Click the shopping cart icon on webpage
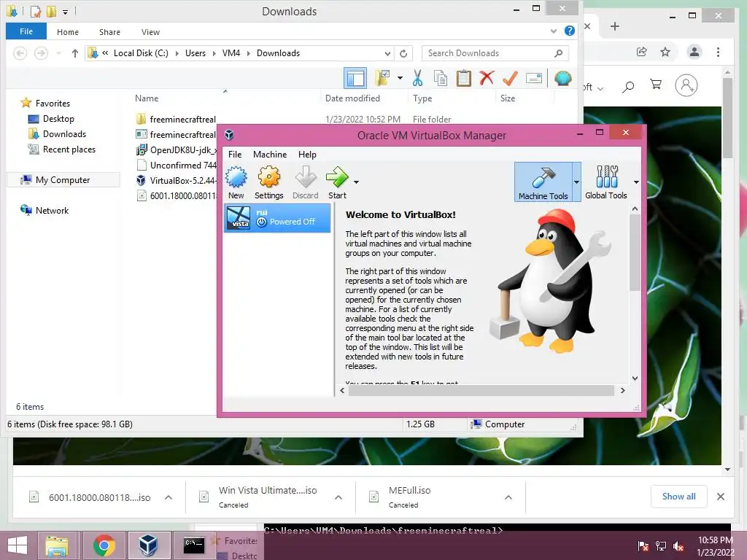The image size is (747, 560). click(x=656, y=85)
